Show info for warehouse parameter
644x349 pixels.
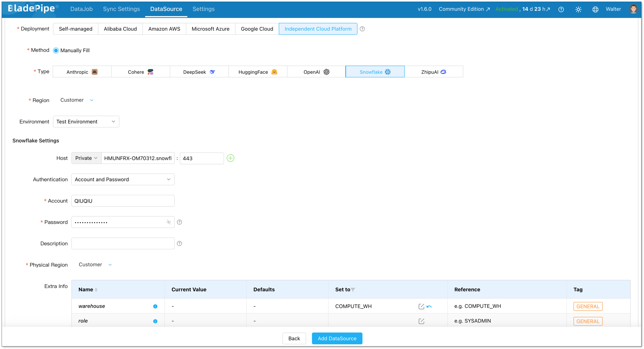(x=155, y=306)
